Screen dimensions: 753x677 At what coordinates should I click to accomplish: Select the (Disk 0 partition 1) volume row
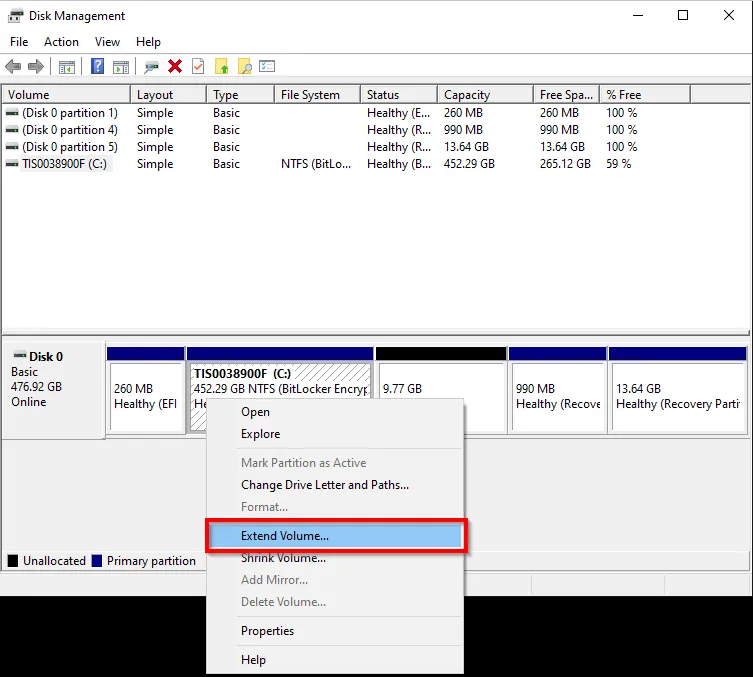click(346, 113)
